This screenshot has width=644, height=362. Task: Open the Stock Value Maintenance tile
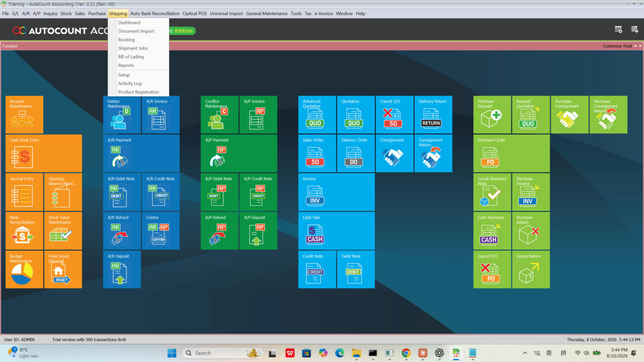[x=63, y=231]
